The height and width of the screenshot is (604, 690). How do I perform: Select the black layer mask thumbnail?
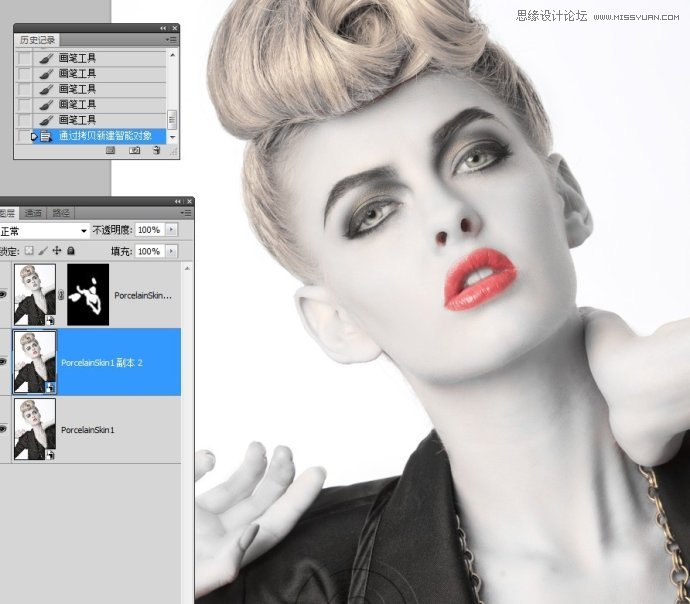coord(87,295)
